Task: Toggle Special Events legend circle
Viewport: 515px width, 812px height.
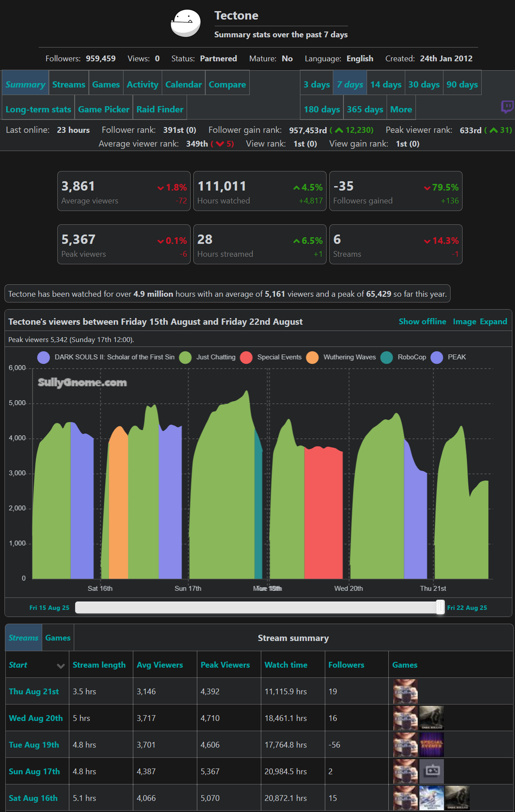Action: click(x=246, y=358)
